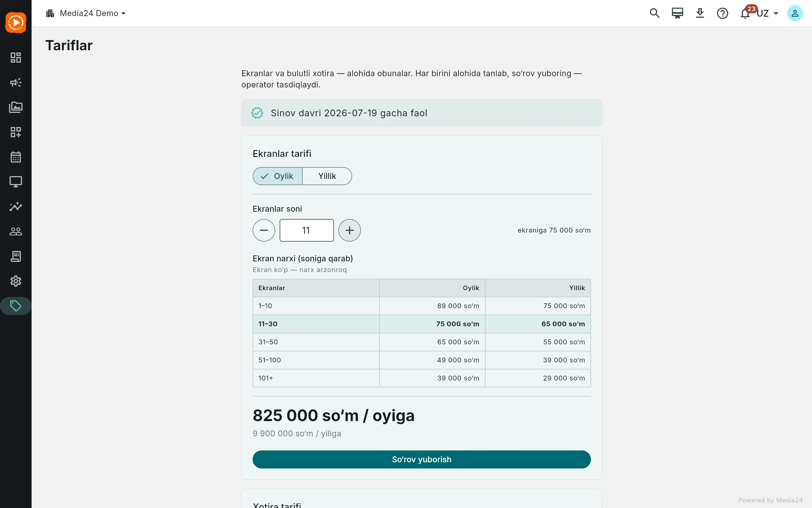The image size is (812, 508).
Task: Open the reports receipt icon
Action: 16,256
